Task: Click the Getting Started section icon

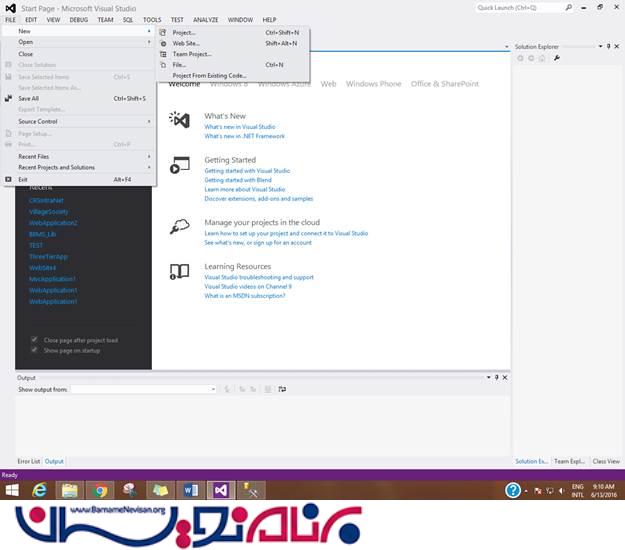Action: [x=180, y=165]
